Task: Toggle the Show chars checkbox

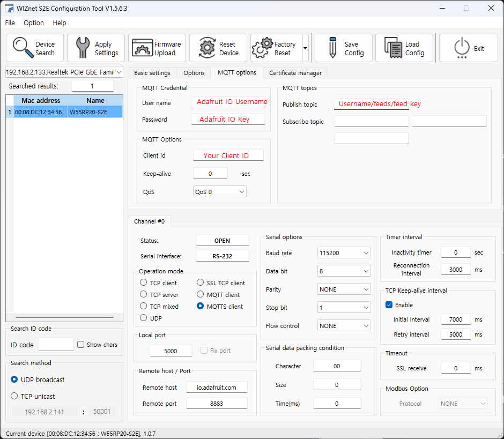Action: click(x=80, y=345)
